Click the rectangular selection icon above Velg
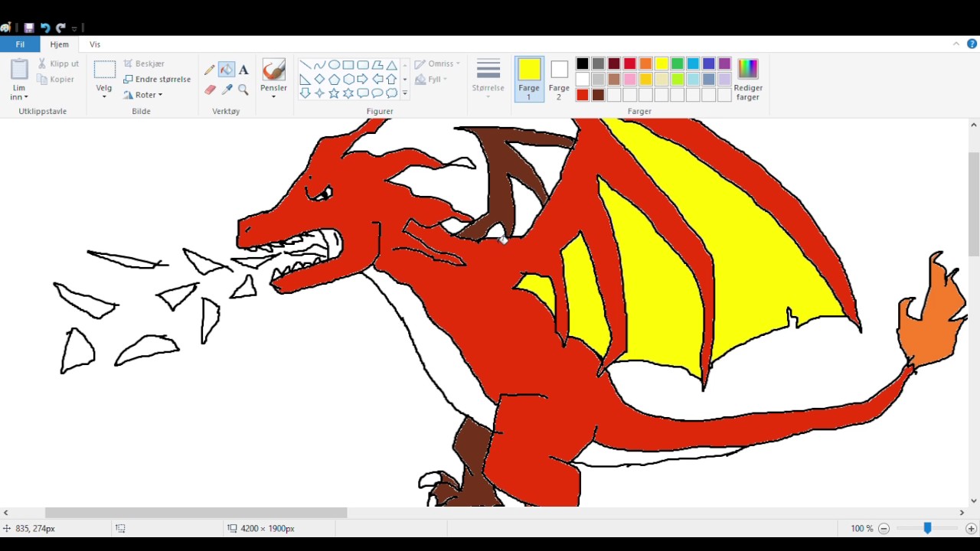Image resolution: width=980 pixels, height=551 pixels. click(x=104, y=70)
